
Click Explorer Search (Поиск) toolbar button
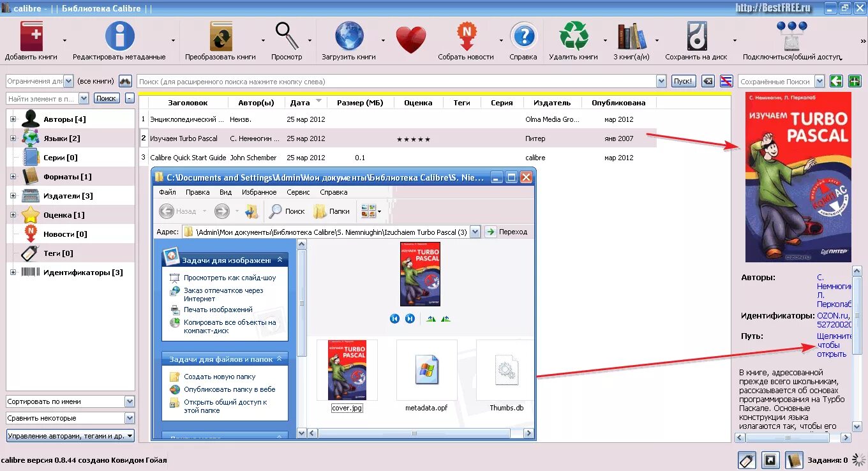click(x=287, y=211)
